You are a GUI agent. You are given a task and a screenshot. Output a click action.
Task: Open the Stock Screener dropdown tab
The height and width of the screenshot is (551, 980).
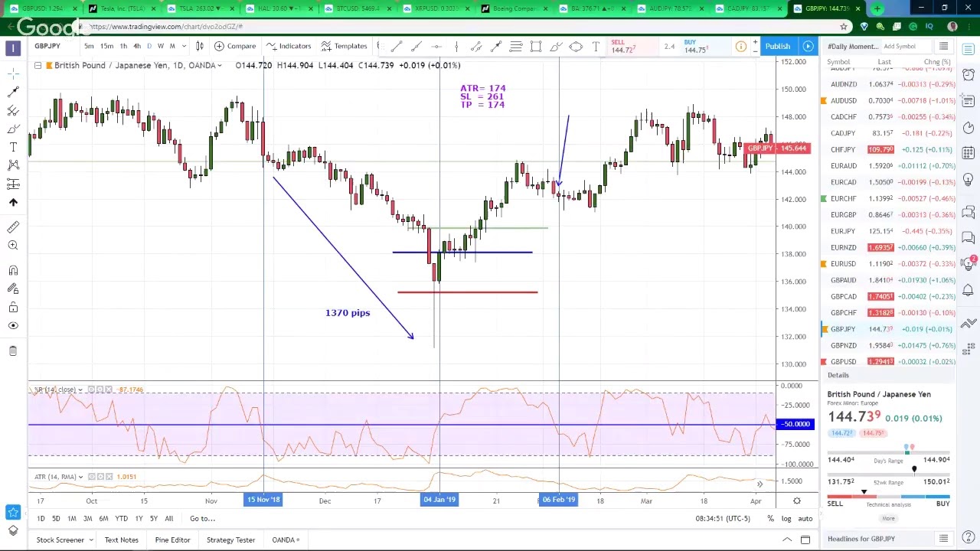point(65,540)
